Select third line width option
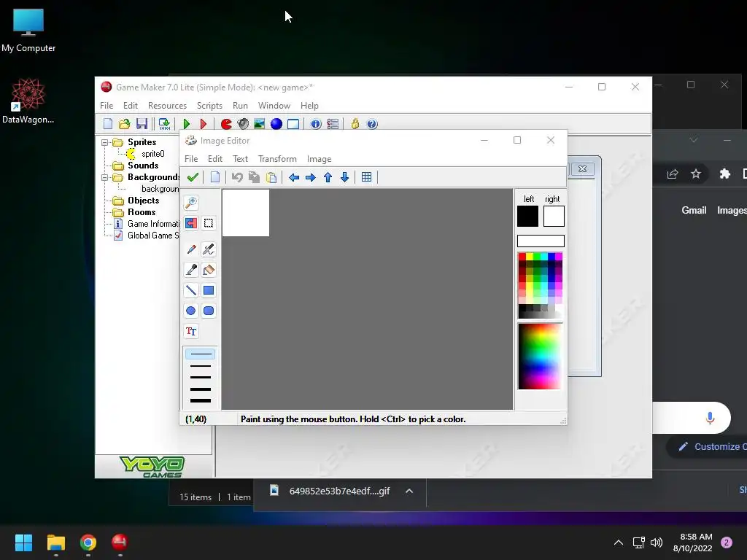This screenshot has height=560, width=747. 201,377
